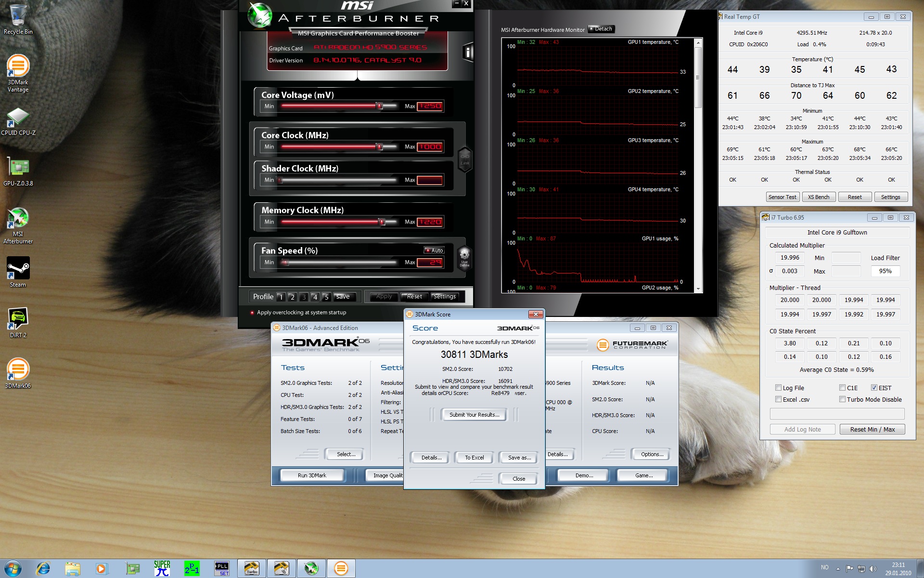Open the Action Center flag icon

click(849, 569)
